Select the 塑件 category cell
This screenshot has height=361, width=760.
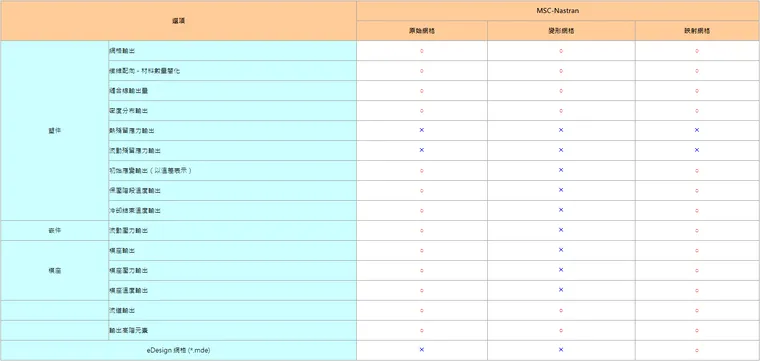click(x=54, y=131)
